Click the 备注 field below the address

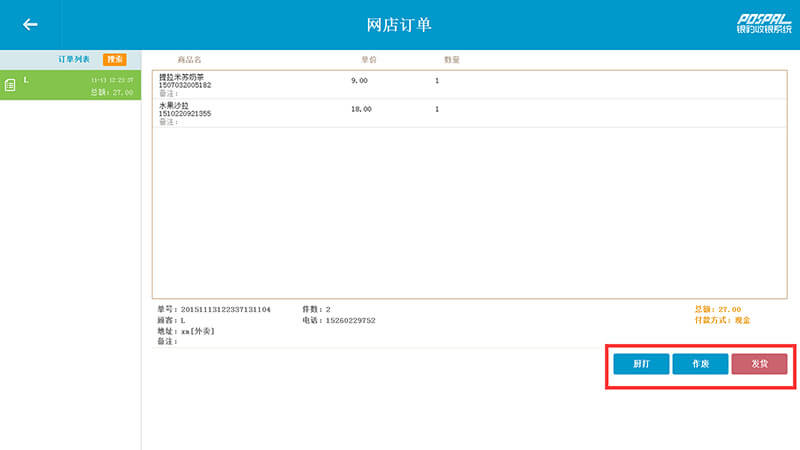(x=167, y=342)
